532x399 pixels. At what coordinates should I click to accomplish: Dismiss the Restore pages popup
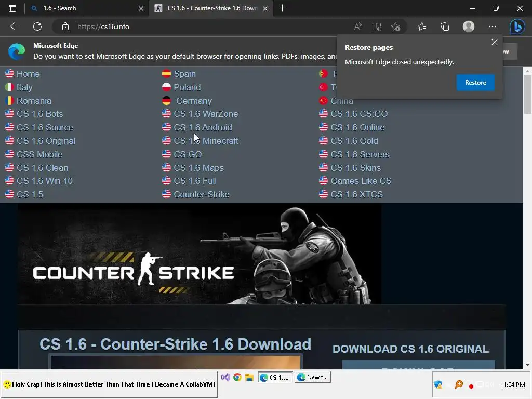click(495, 42)
